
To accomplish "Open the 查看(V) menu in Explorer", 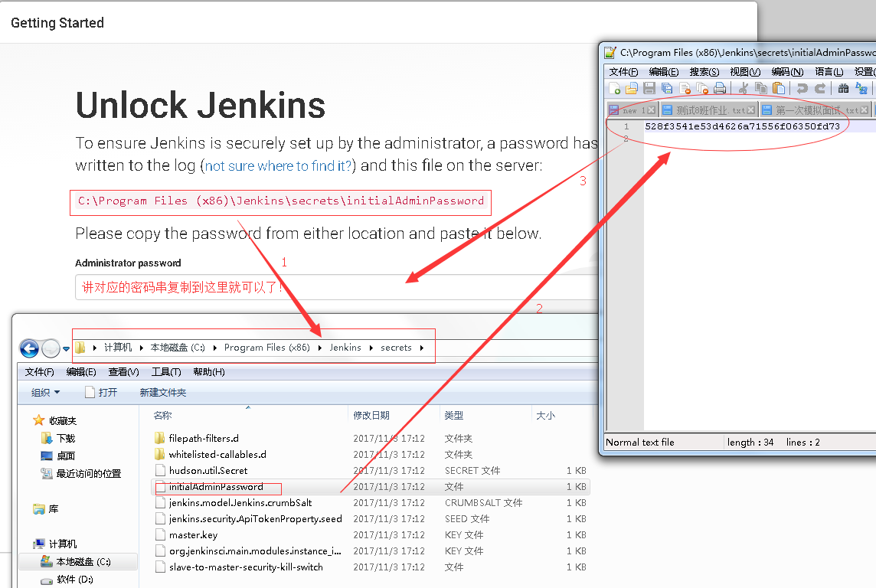I will coord(123,372).
